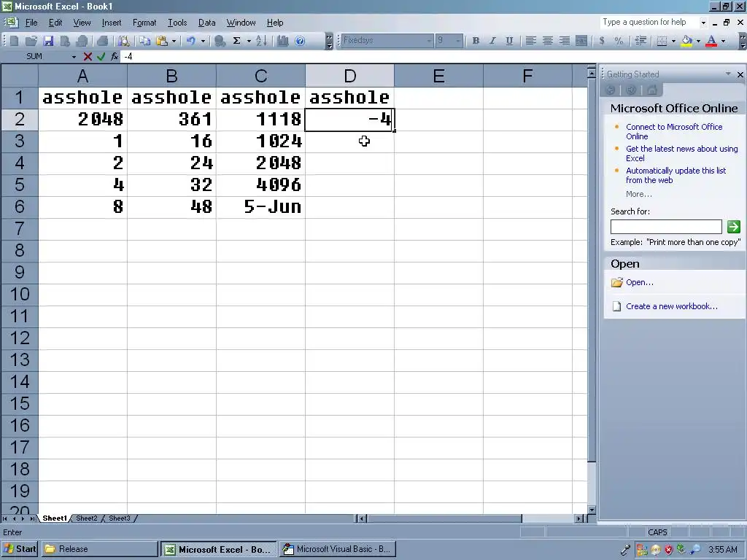Image resolution: width=747 pixels, height=560 pixels.
Task: Apply red Font Color letter A
Action: (711, 41)
